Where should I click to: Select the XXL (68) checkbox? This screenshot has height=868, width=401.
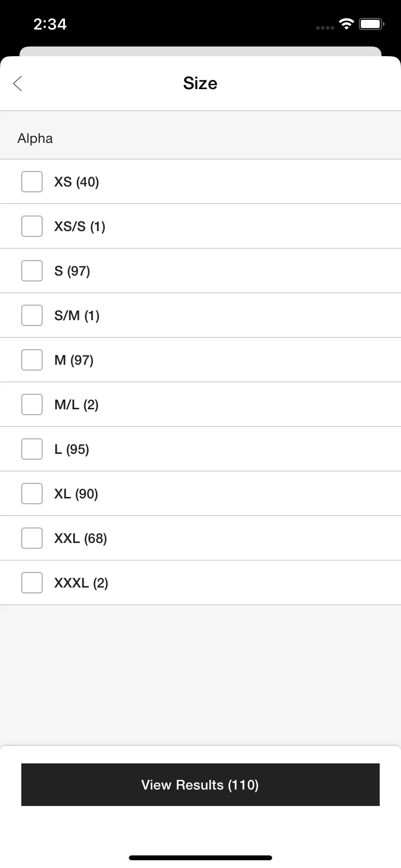[32, 538]
